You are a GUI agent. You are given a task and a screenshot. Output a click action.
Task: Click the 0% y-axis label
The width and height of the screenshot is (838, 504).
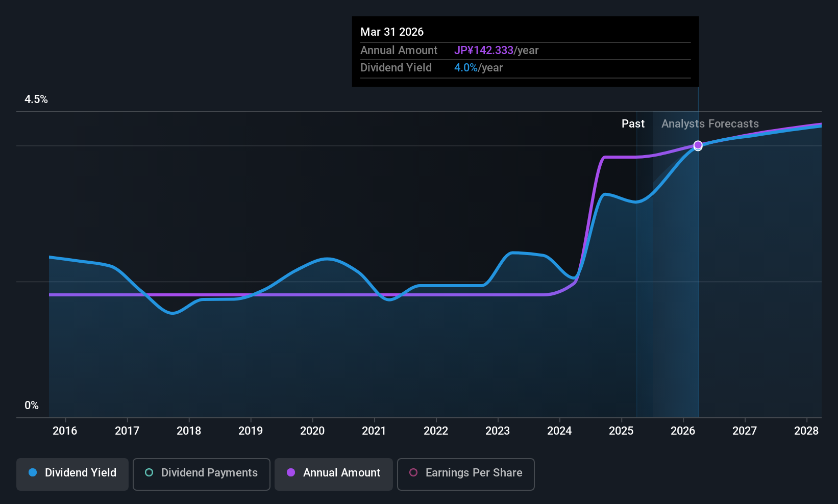pyautogui.click(x=32, y=406)
